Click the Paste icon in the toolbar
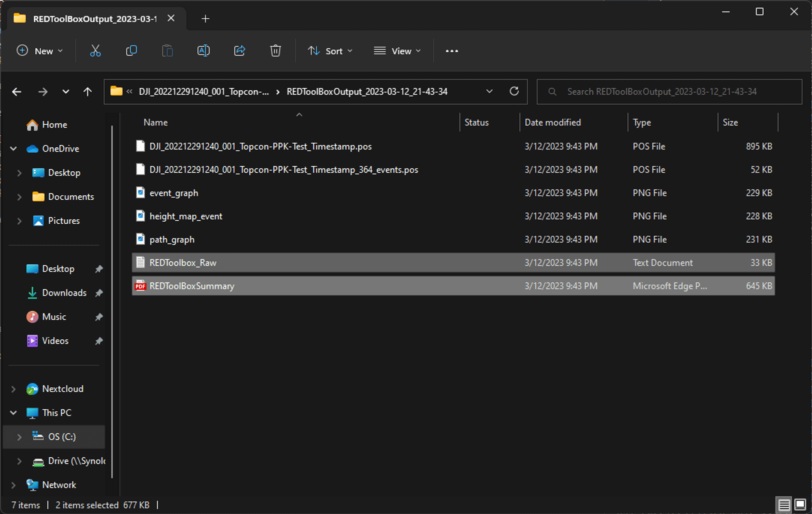The width and height of the screenshot is (812, 514). pos(167,51)
